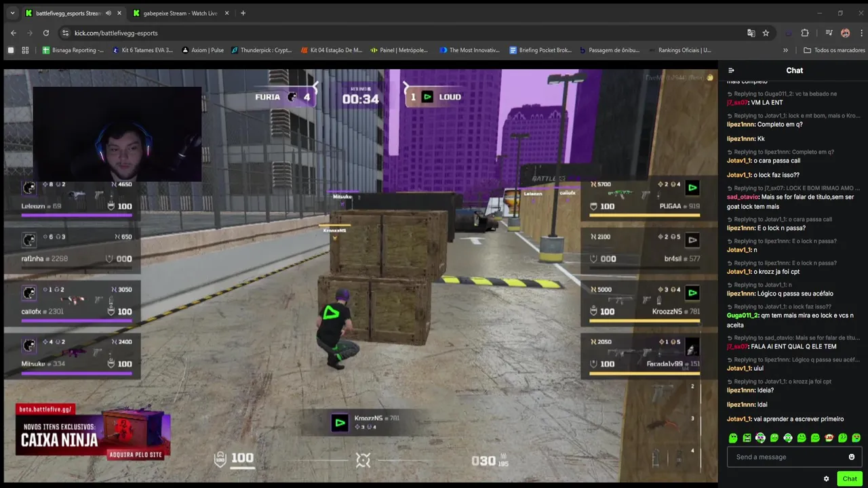Open the Painel | Metrópole bookmark
Viewport: 868px width, 488px height.
(399, 50)
